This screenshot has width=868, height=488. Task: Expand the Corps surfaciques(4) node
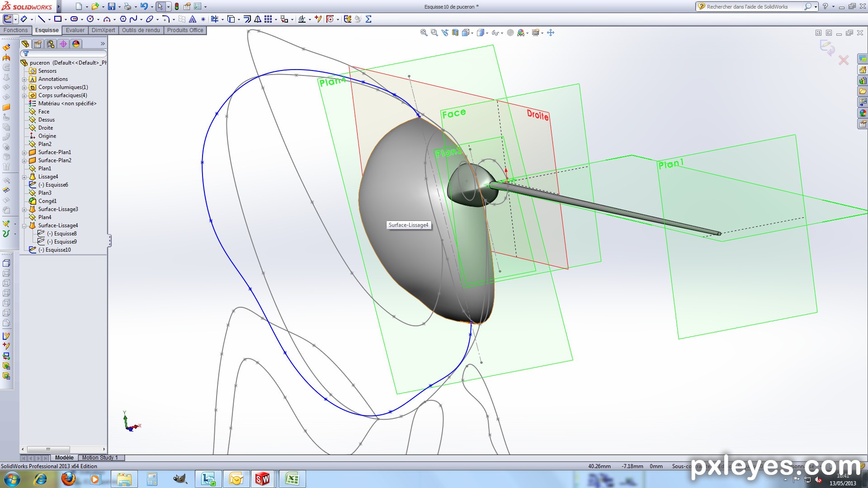[x=24, y=95]
